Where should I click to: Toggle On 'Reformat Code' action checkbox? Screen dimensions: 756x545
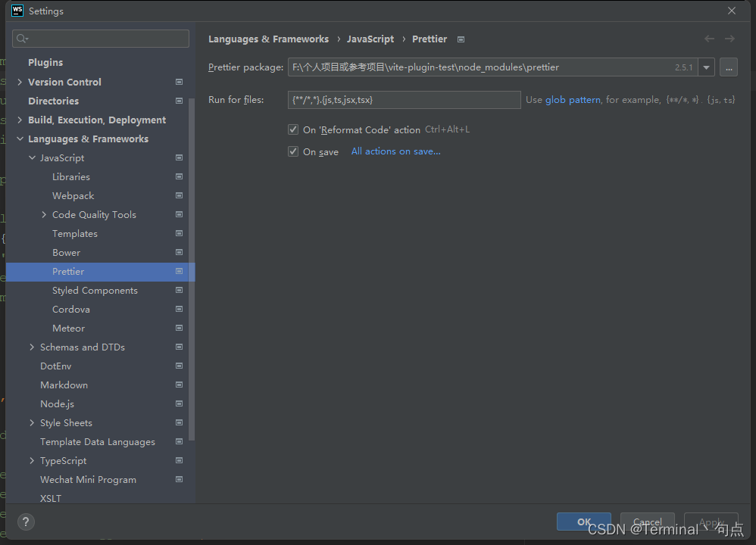click(x=293, y=129)
